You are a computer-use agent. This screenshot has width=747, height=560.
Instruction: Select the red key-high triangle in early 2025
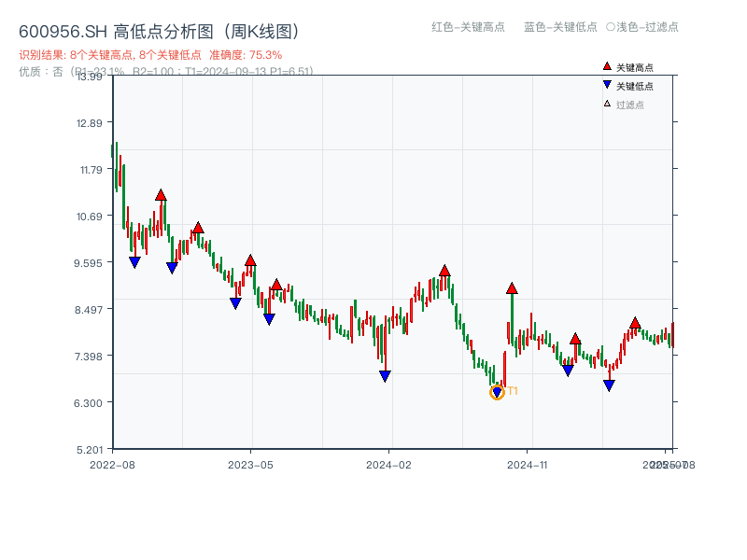(x=575, y=339)
